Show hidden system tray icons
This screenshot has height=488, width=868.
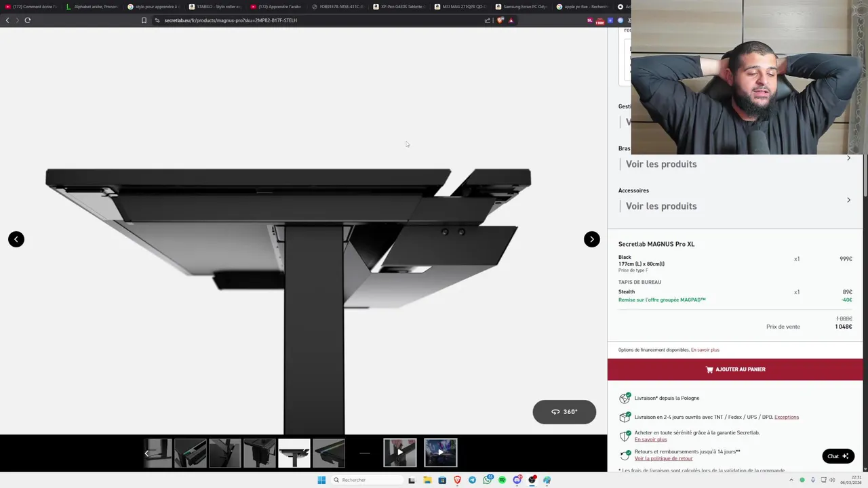click(x=791, y=480)
